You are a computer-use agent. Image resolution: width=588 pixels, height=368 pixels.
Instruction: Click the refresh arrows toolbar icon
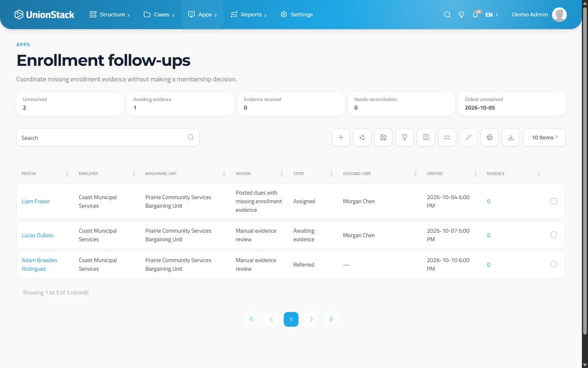362,137
